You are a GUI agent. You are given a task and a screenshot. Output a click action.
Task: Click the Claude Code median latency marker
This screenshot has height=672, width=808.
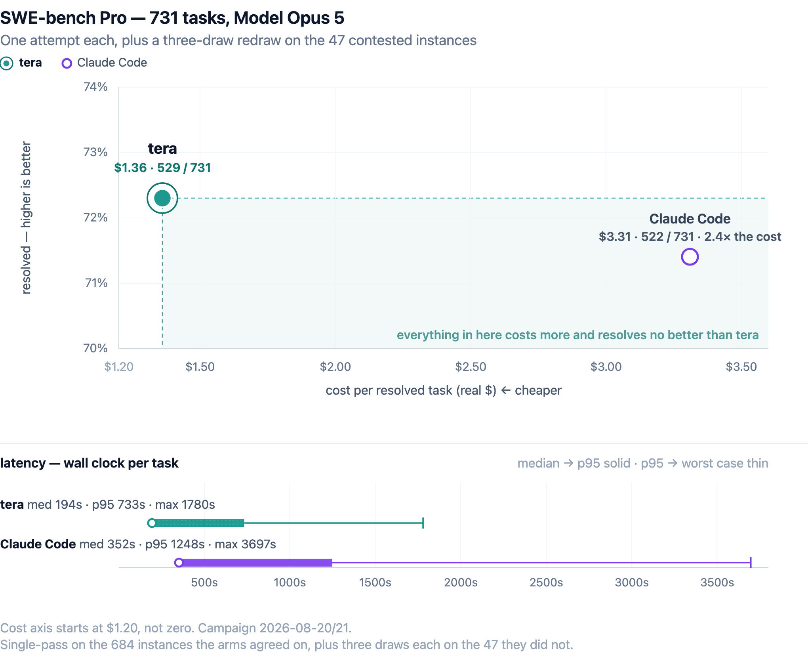179,563
